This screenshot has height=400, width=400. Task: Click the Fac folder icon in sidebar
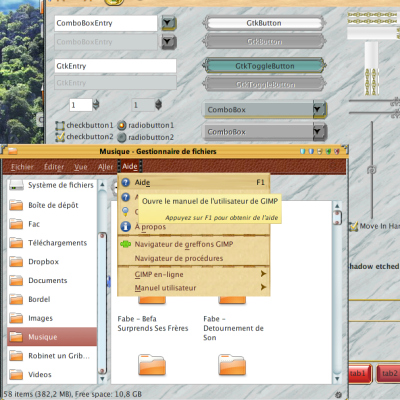[x=16, y=224]
